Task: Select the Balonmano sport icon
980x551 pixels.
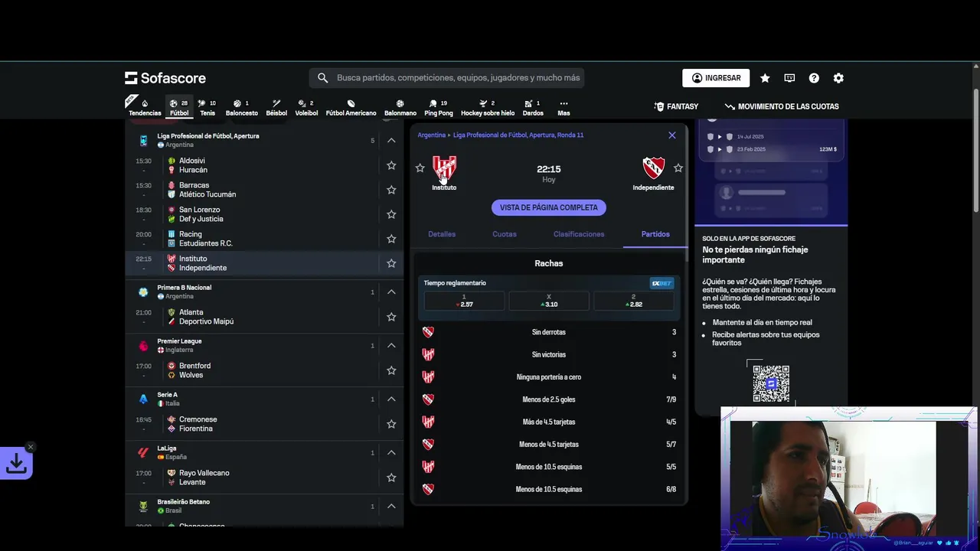Action: (x=400, y=108)
